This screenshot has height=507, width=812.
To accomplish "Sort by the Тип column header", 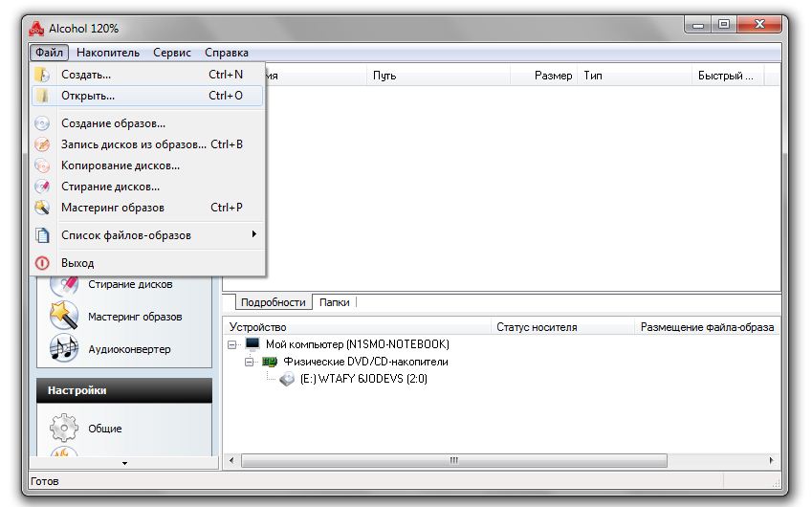I will click(x=635, y=76).
